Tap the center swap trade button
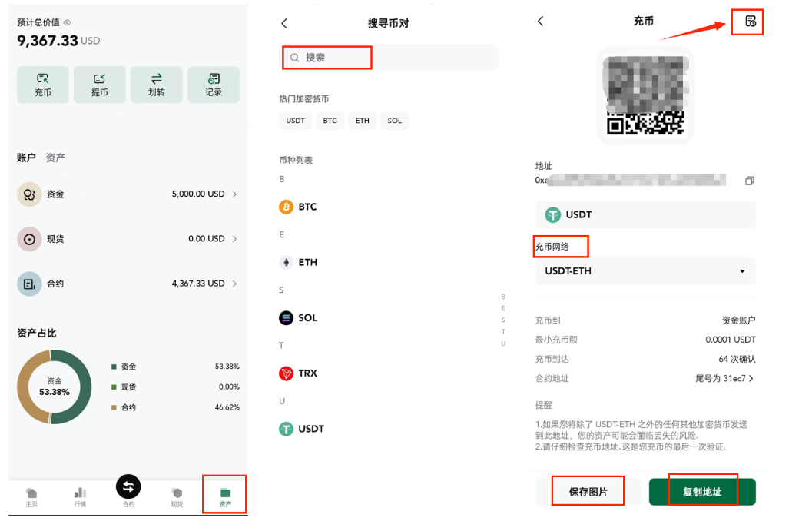The width and height of the screenshot is (812, 531). pos(128,486)
